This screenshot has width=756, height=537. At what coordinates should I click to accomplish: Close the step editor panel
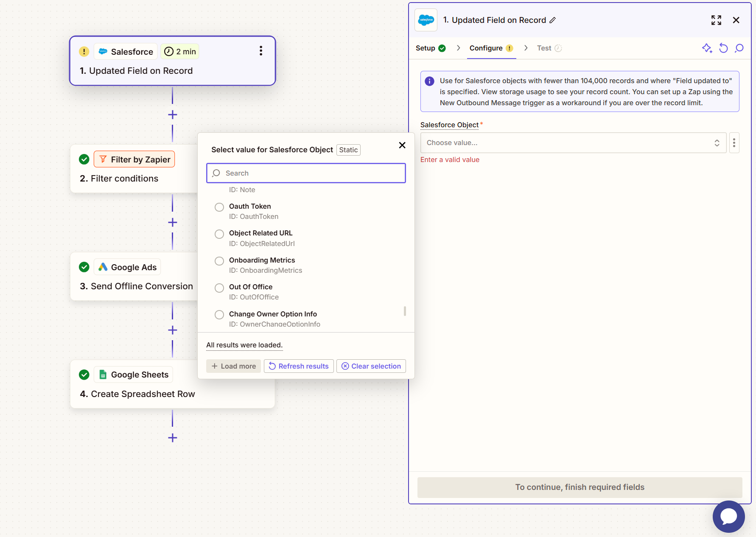click(736, 20)
